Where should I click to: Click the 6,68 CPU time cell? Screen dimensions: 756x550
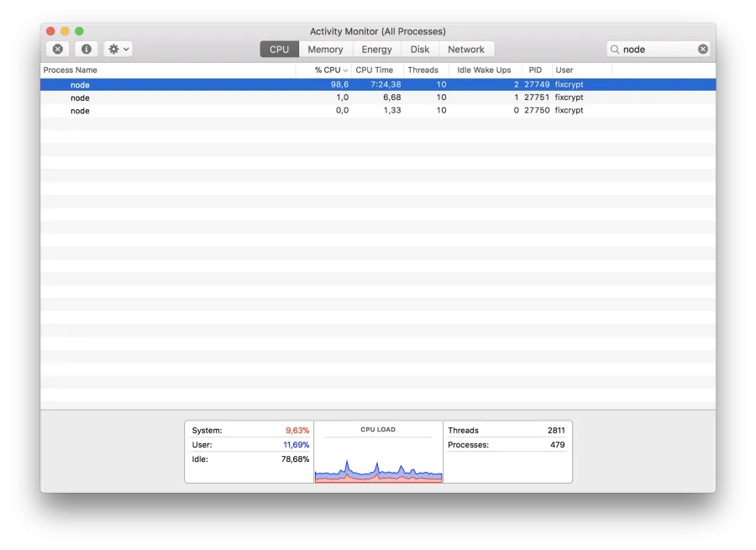392,97
